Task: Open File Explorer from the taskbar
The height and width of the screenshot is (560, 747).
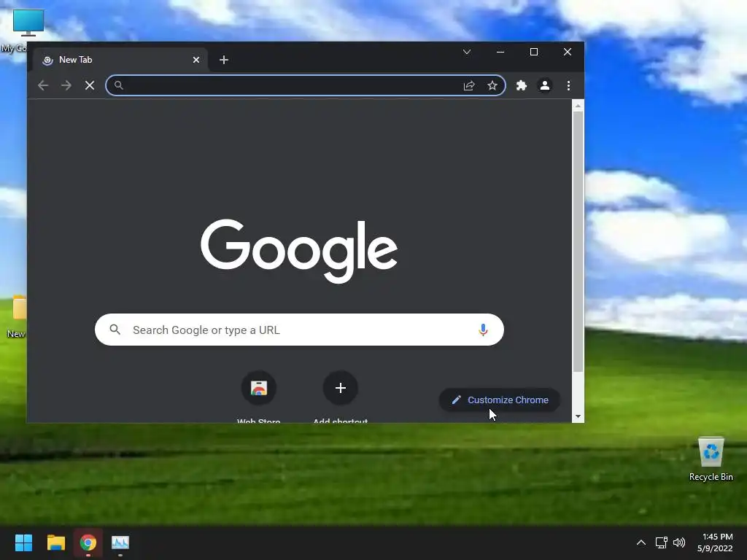Action: tap(55, 542)
